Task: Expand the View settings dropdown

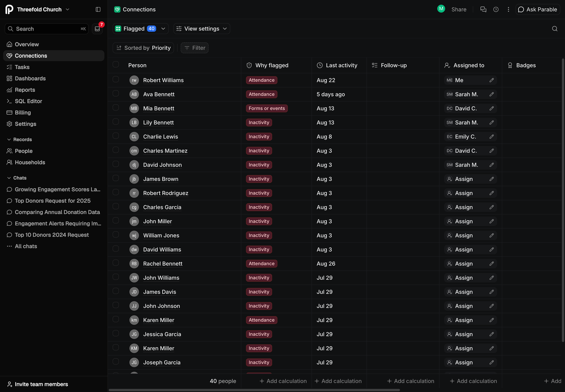Action: coord(202,29)
